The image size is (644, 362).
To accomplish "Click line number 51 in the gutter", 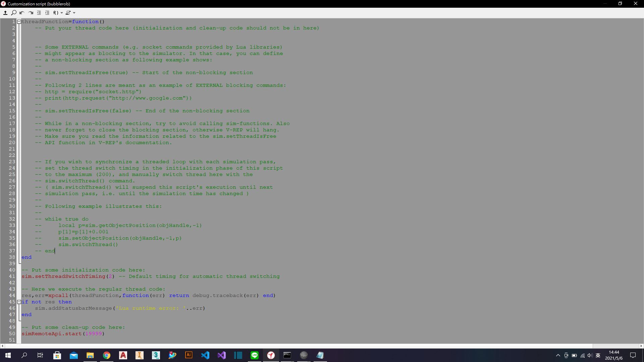I will coord(12,340).
